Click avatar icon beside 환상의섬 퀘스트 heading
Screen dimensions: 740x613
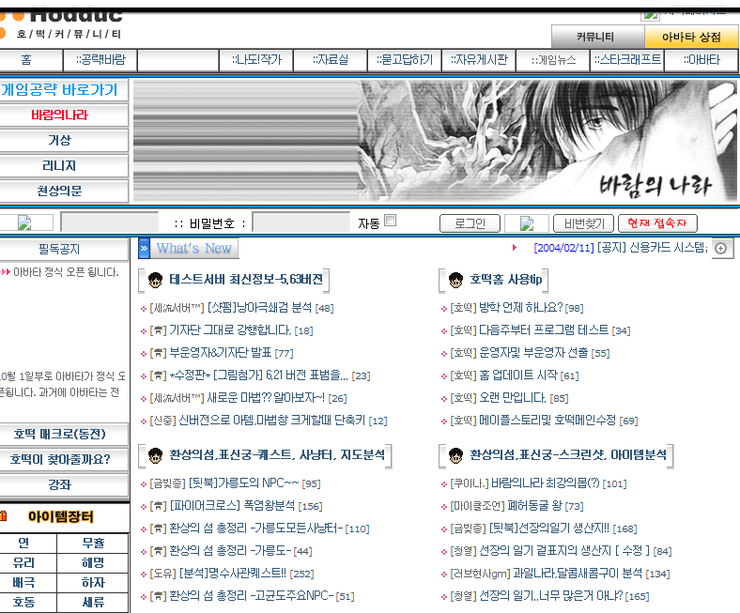click(155, 456)
